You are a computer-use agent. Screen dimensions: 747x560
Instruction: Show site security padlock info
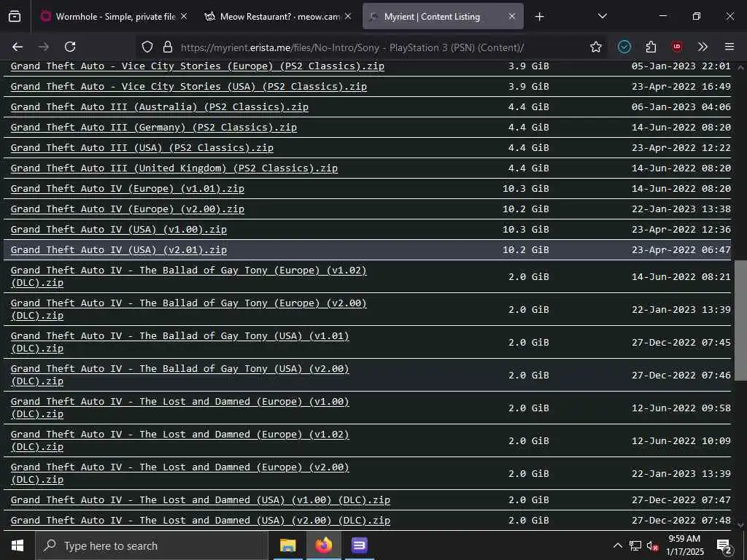point(167,47)
